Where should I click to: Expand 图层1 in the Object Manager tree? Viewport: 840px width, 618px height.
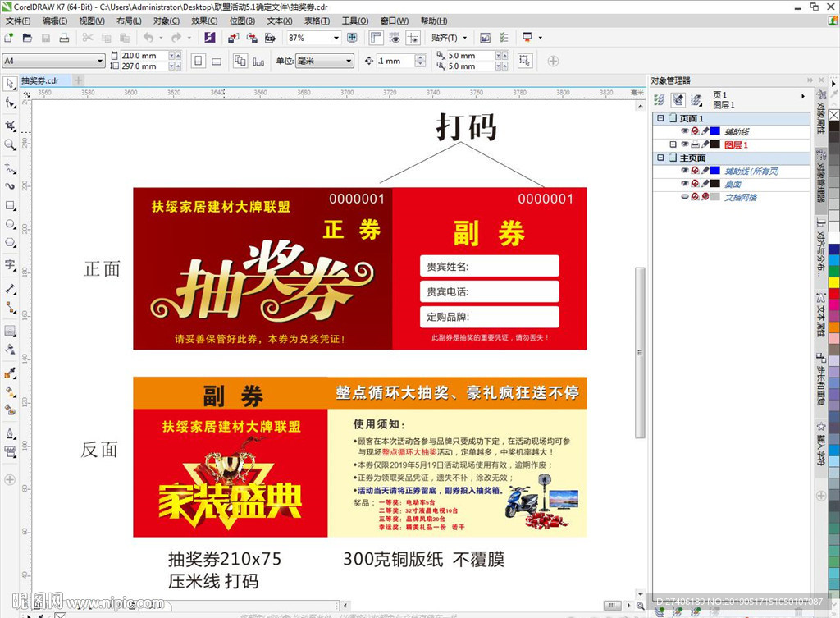click(673, 144)
